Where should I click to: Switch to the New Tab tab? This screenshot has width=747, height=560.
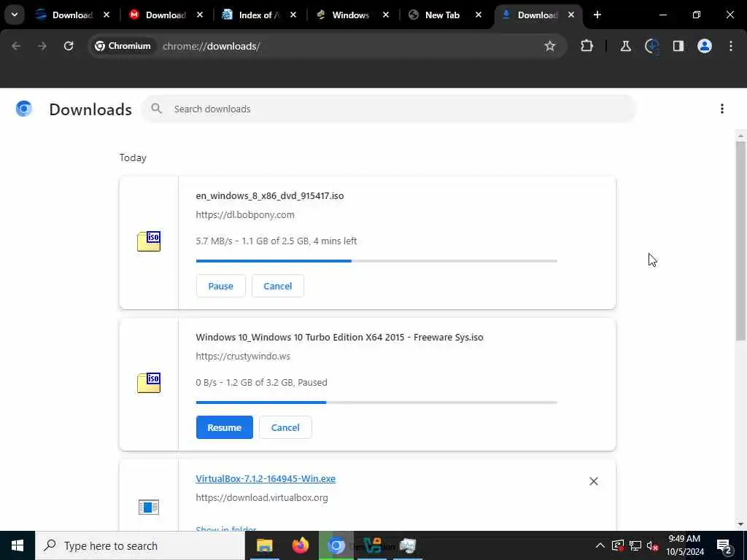tap(442, 15)
